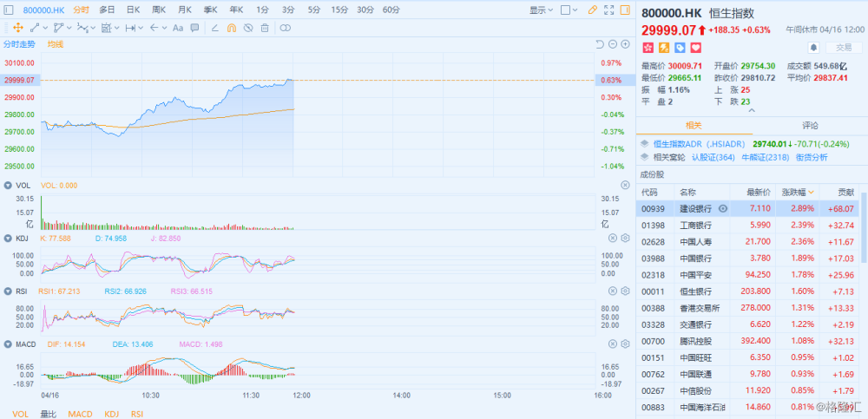This screenshot has width=868, height=419.
Task: Click the trash can delete drawings icon
Action: (265, 28)
